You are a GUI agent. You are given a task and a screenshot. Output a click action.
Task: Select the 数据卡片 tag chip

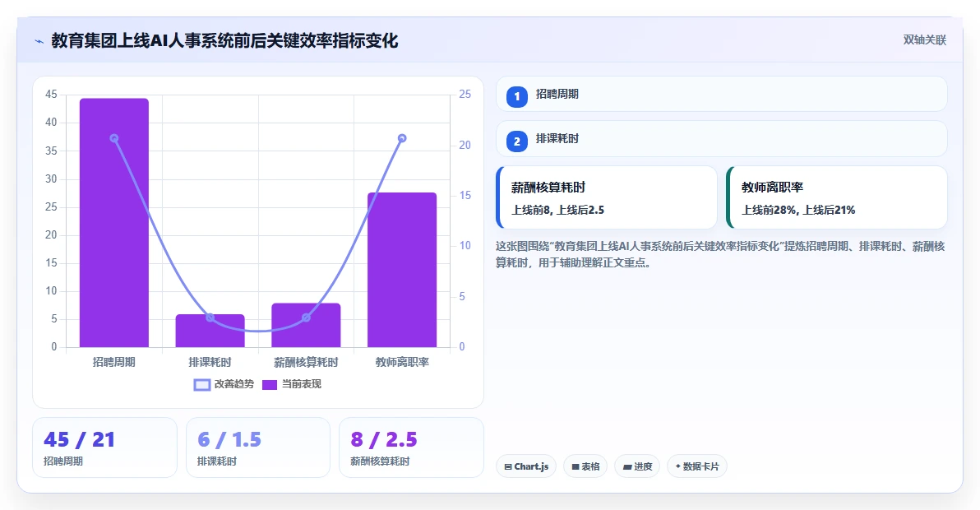[697, 466]
